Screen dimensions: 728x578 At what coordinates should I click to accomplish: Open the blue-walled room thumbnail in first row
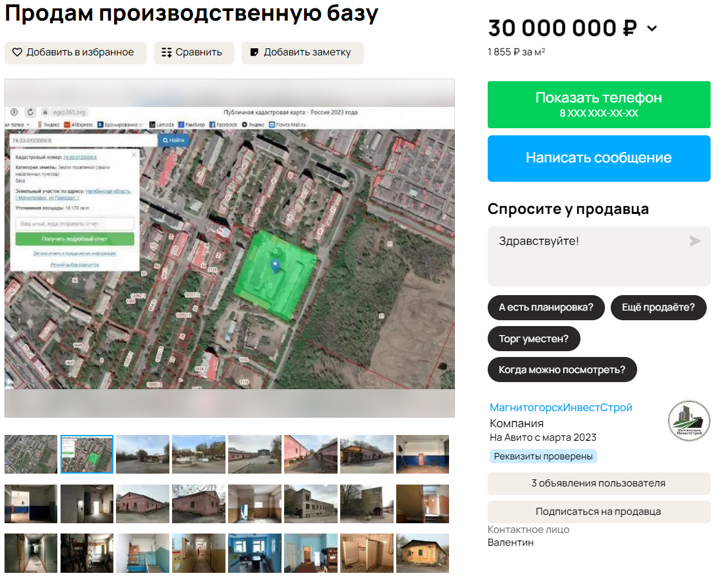pyautogui.click(x=422, y=454)
